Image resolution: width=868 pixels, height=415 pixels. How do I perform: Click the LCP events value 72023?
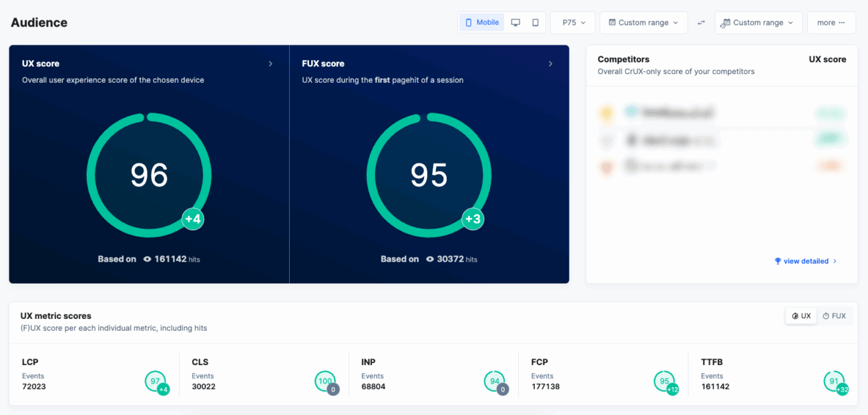(34, 387)
